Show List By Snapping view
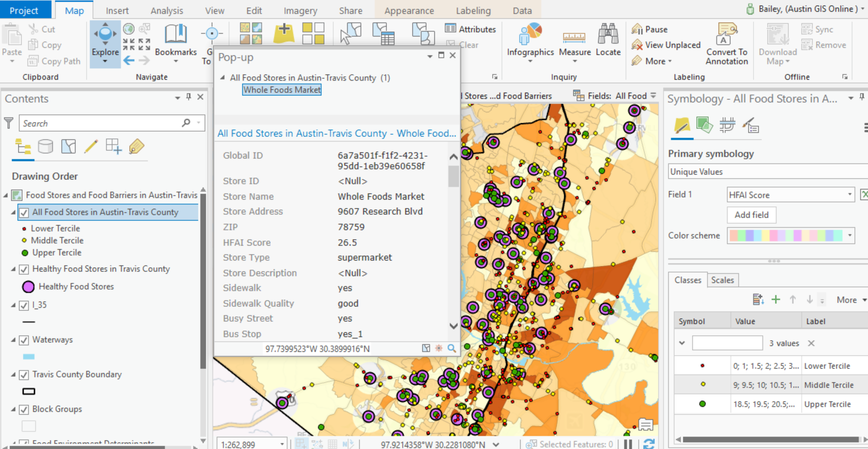The width and height of the screenshot is (868, 449). click(x=114, y=147)
